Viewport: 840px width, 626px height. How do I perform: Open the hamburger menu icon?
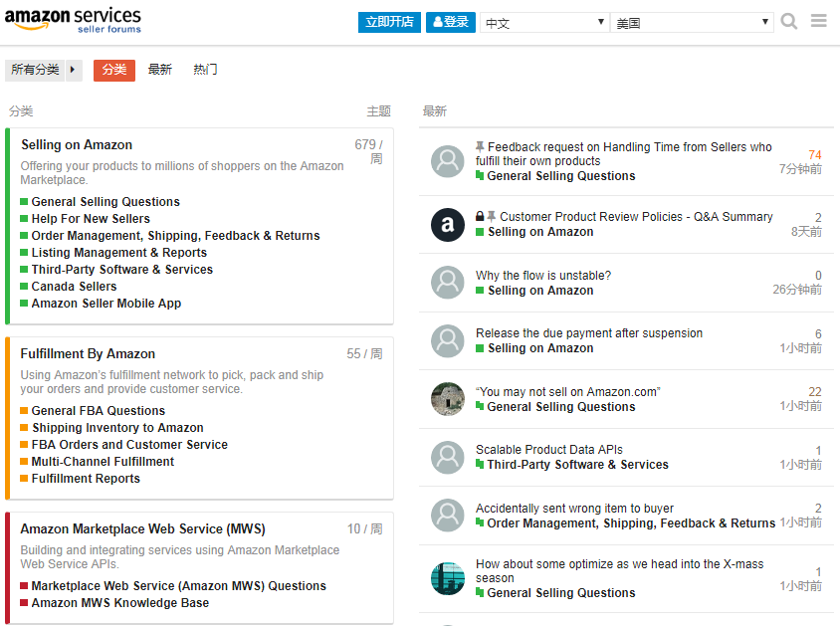click(818, 21)
